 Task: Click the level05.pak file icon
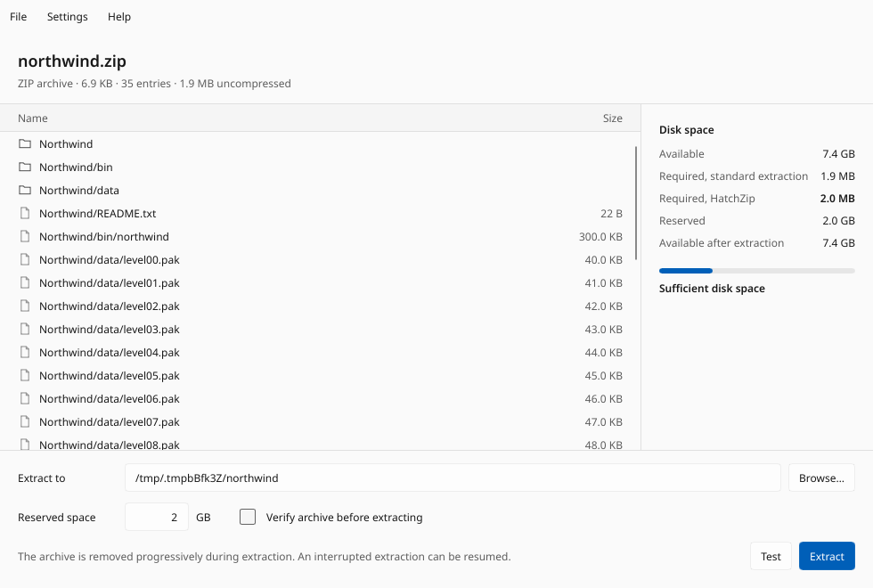point(25,376)
